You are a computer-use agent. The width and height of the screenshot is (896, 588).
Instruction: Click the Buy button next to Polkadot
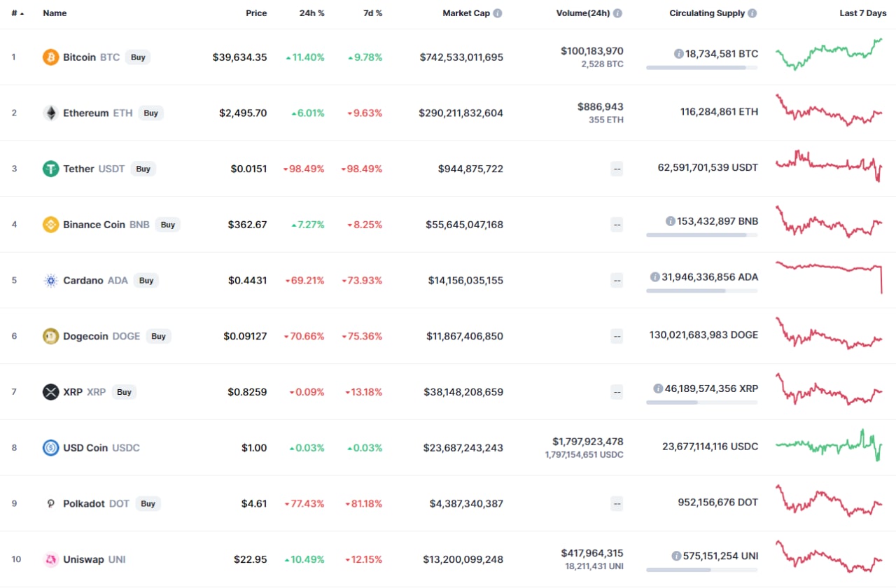pyautogui.click(x=148, y=503)
